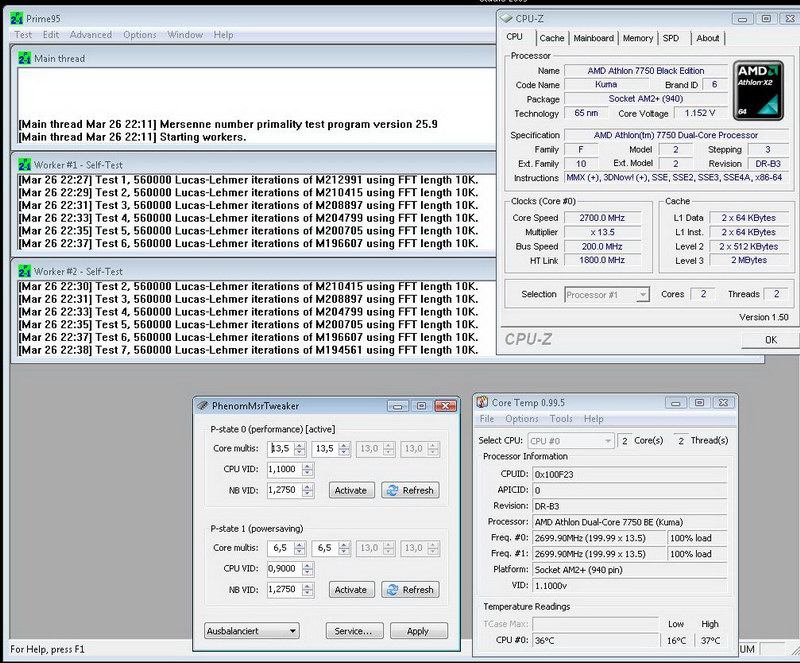Click the Prime95 application icon in title bar

click(x=16, y=18)
